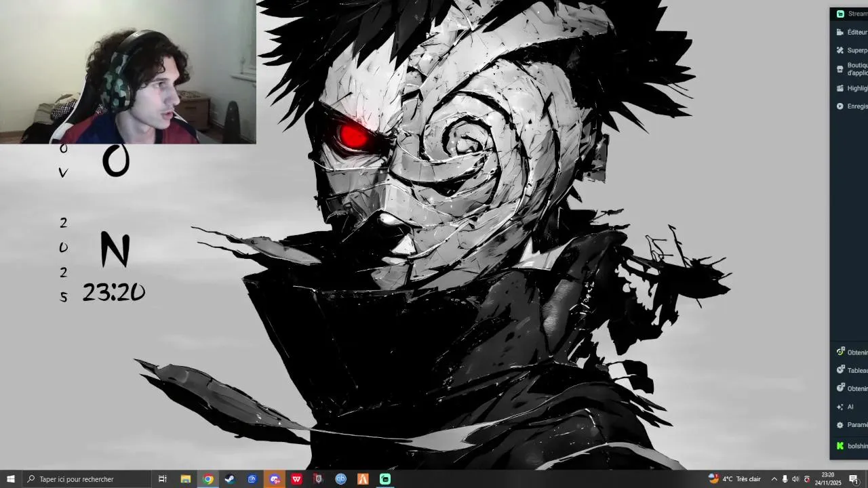Image resolution: width=868 pixels, height=488 pixels.
Task: Open the taskbar clock showing 23:20
Action: point(828,479)
